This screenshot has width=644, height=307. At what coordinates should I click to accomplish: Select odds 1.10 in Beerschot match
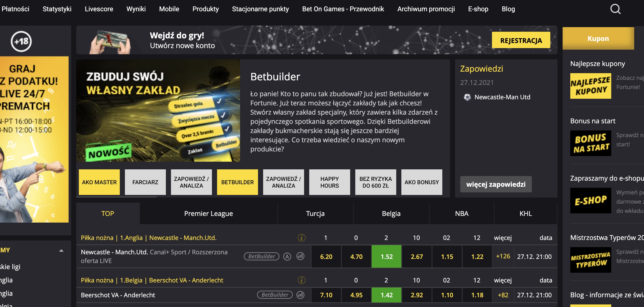[x=447, y=295]
